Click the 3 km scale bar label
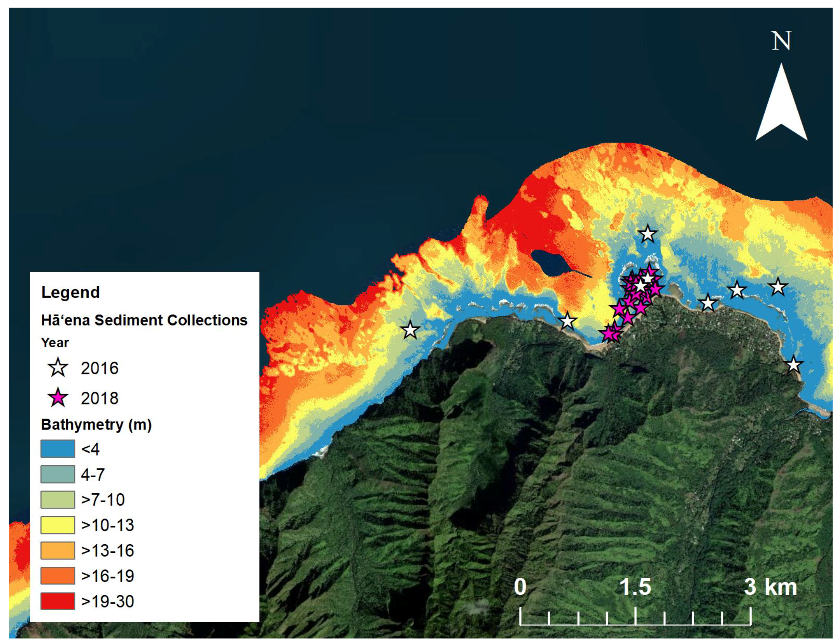This screenshot has height=644, width=839. point(770,587)
